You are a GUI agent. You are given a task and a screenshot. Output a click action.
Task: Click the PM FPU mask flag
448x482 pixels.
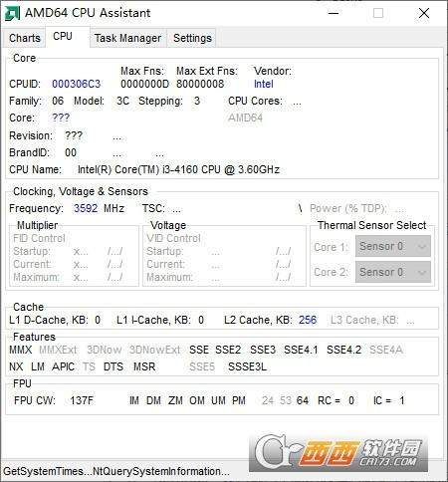[x=239, y=400]
